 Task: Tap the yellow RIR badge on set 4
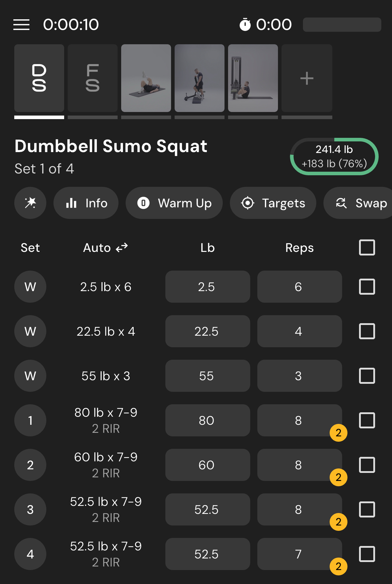pos(338,566)
